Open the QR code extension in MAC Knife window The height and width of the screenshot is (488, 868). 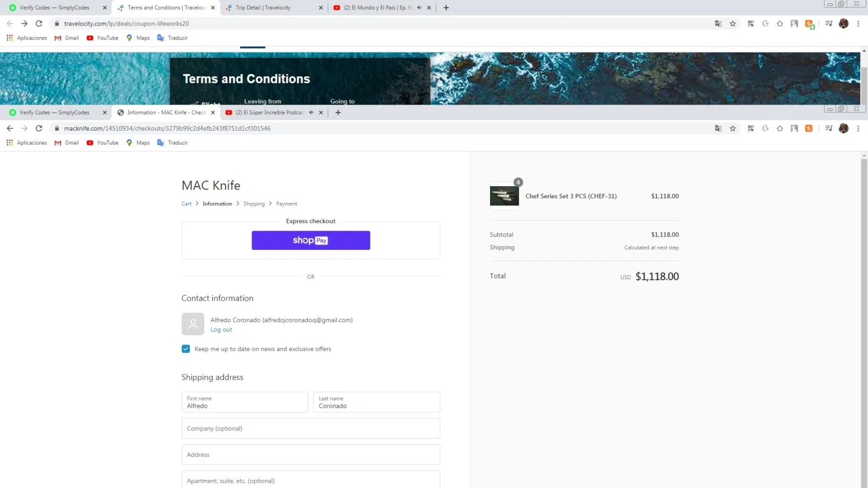[751, 128]
